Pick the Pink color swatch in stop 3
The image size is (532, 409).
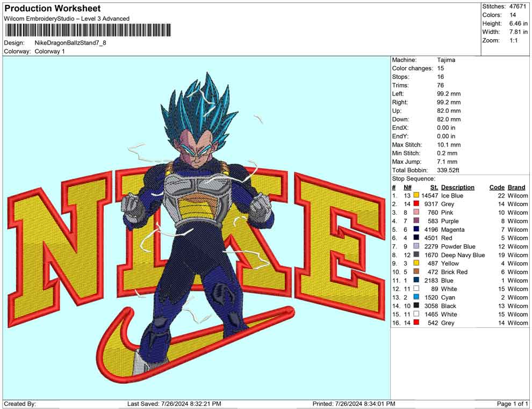click(x=416, y=213)
